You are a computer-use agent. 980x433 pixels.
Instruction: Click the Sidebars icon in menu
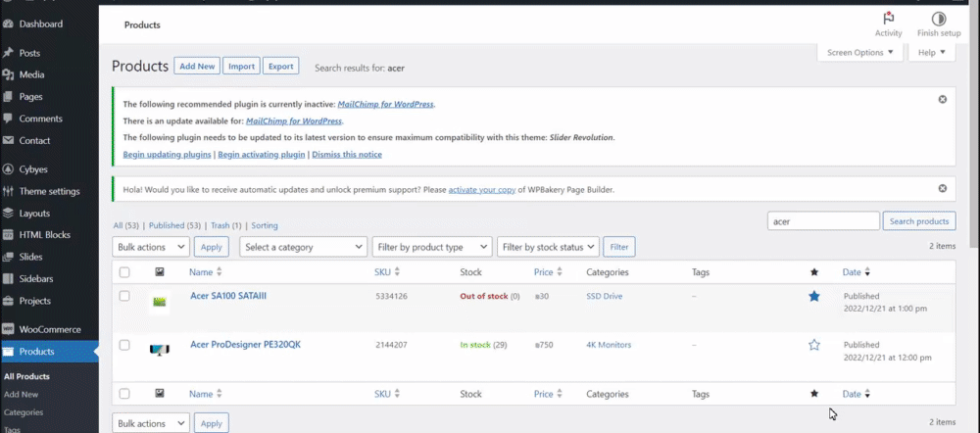[x=8, y=278]
